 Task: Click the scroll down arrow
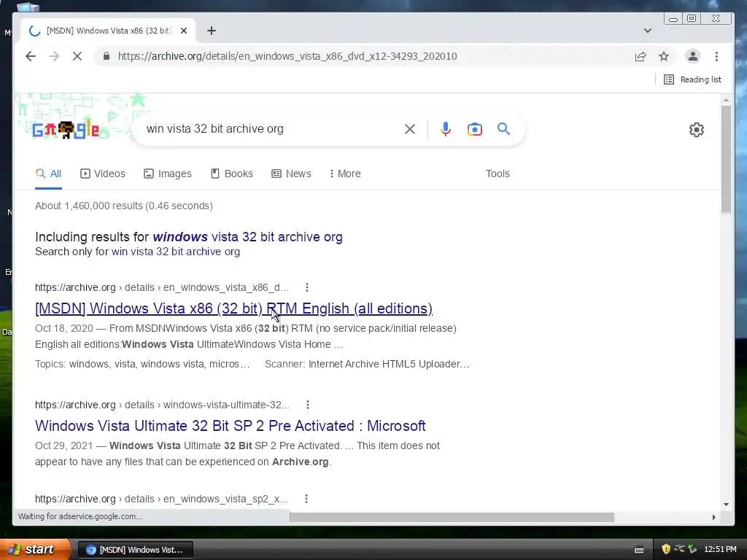[726, 505]
